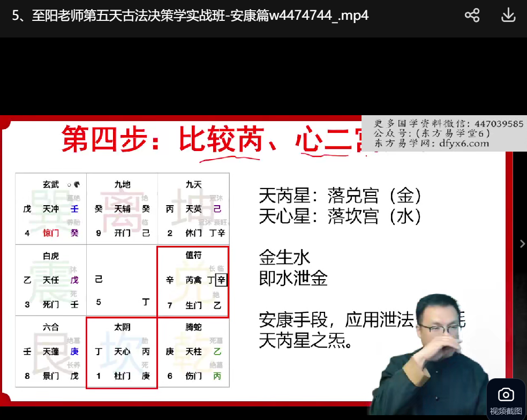Download the video file
This screenshot has height=420, width=527.
coord(508,15)
